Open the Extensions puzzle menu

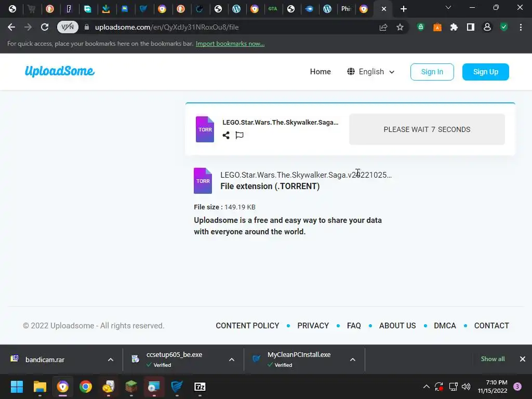point(454,27)
